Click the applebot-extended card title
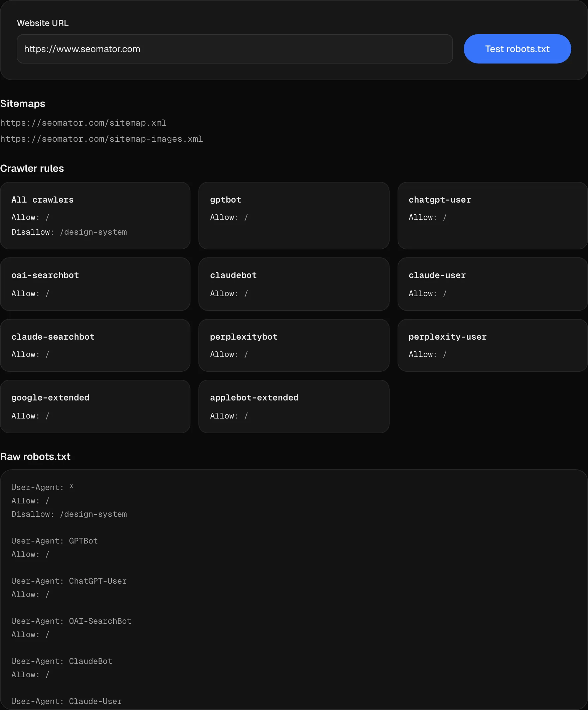 254,397
